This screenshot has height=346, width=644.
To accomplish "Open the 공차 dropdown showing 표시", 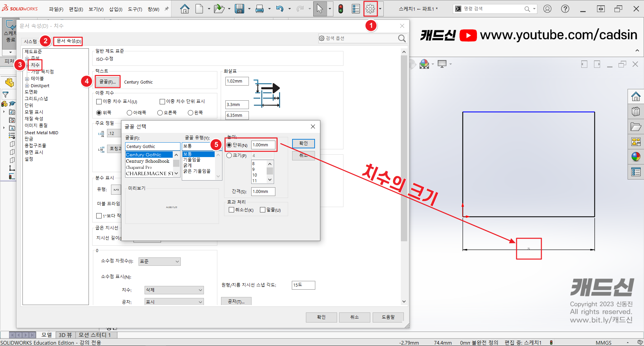I will click(174, 302).
